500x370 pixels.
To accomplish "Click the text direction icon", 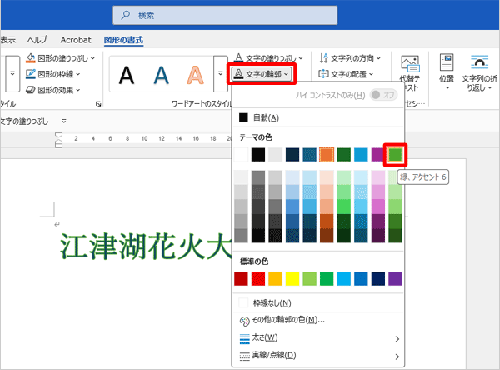I will point(323,58).
